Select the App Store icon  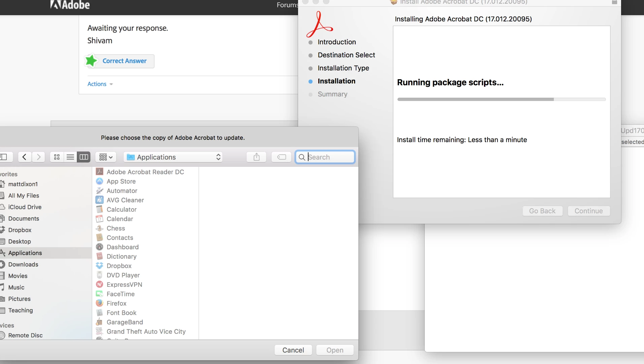tap(99, 181)
